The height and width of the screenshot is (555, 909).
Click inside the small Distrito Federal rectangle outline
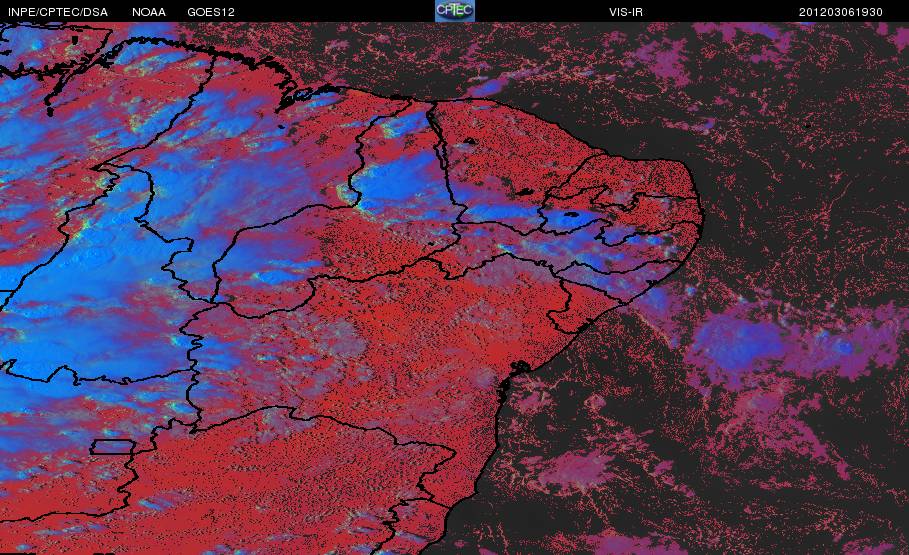(112, 447)
